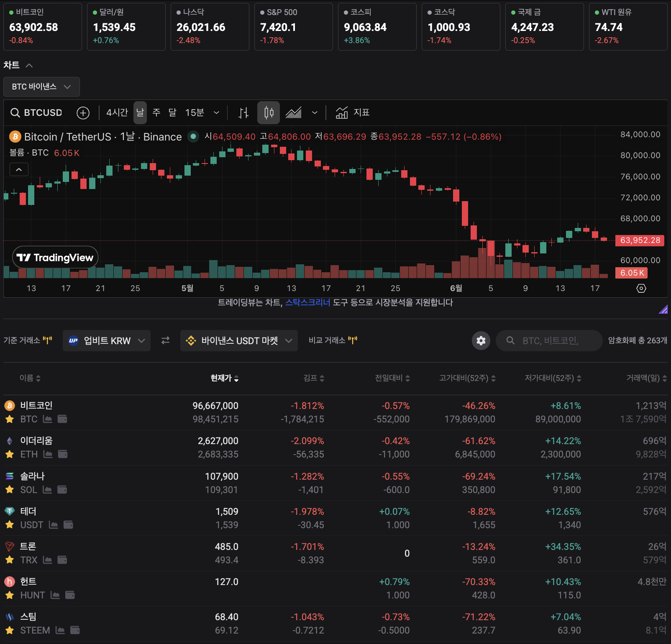Open BTCUSD symbol search
This screenshot has height=644, width=671.
(36, 113)
